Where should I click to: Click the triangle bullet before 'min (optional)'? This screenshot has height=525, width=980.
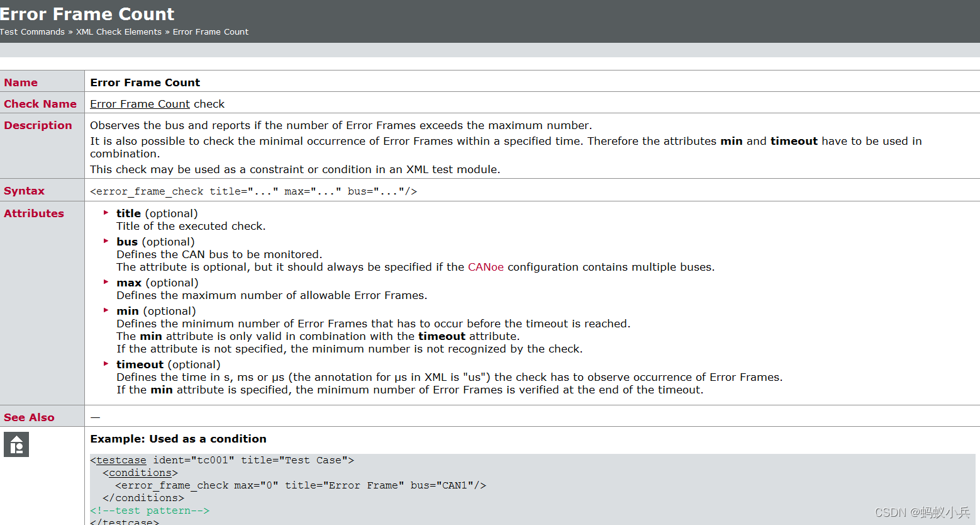pos(106,310)
